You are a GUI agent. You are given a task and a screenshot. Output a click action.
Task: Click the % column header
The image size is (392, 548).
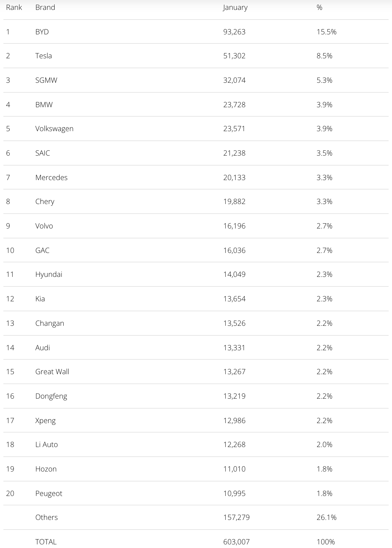[x=319, y=8]
